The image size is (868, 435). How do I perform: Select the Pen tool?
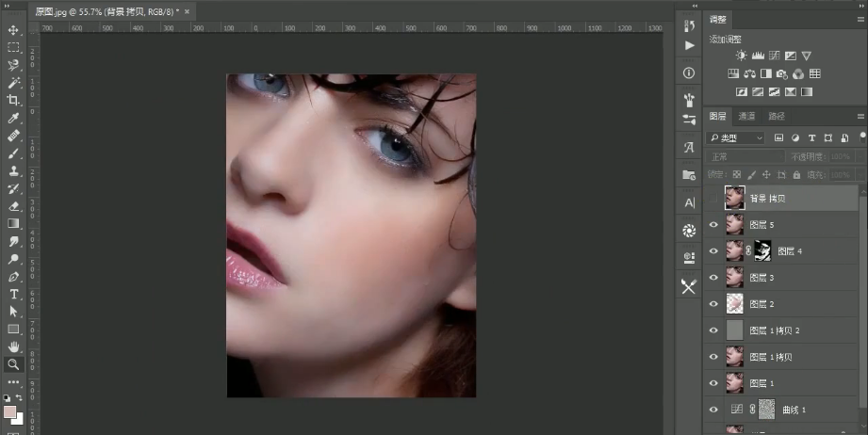point(13,277)
